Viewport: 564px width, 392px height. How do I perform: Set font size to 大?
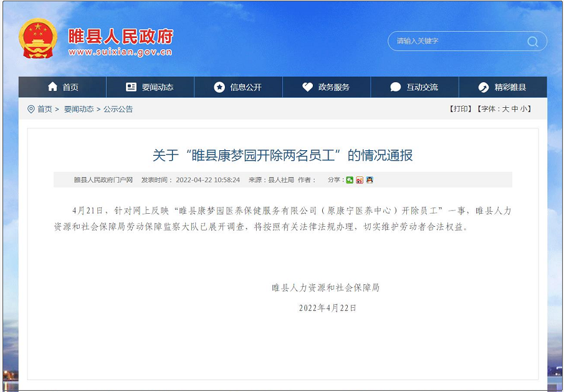[x=505, y=108]
